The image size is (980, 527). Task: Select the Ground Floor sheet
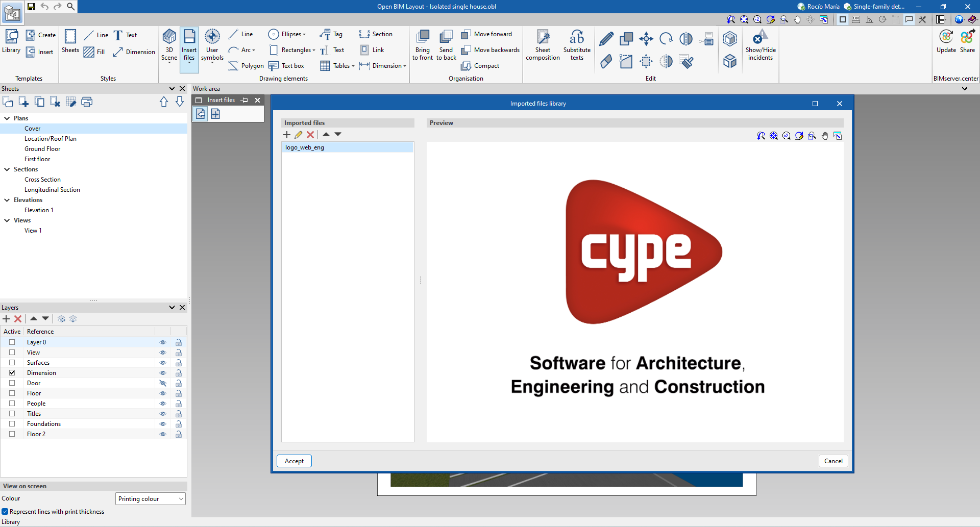(42, 149)
